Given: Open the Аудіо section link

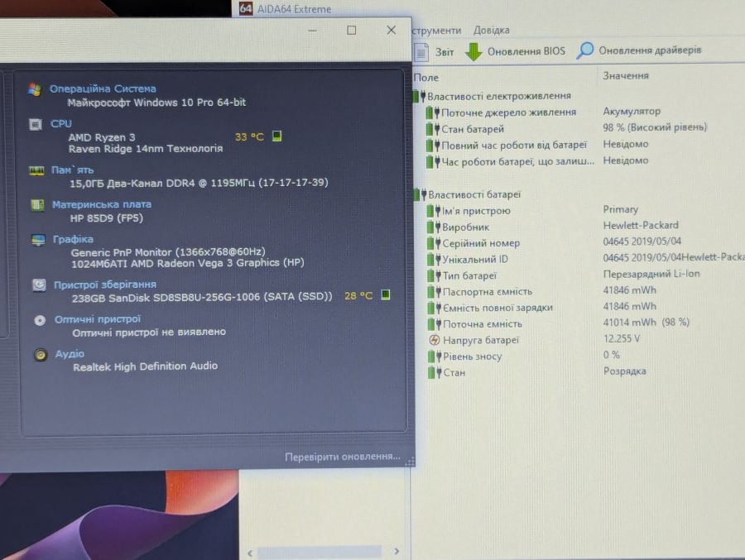Looking at the screenshot, I should coord(70,354).
